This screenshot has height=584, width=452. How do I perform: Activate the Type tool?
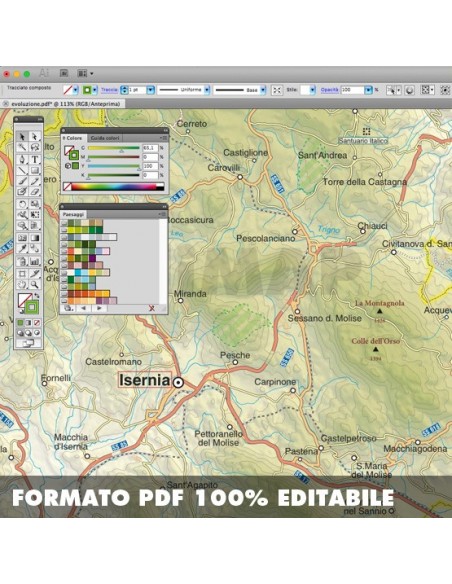coord(35,159)
